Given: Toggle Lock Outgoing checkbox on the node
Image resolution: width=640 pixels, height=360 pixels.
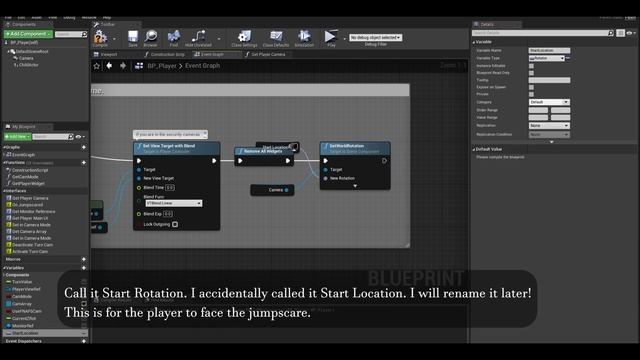Looking at the screenshot, I should click(x=175, y=224).
